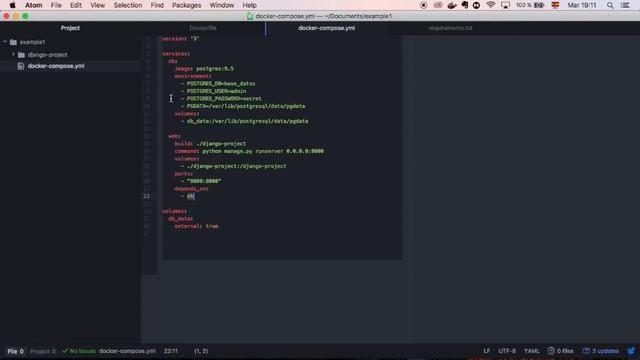Select the example1 folder icon
Screen dimensions: 640x360
pyautogui.click(x=13, y=42)
